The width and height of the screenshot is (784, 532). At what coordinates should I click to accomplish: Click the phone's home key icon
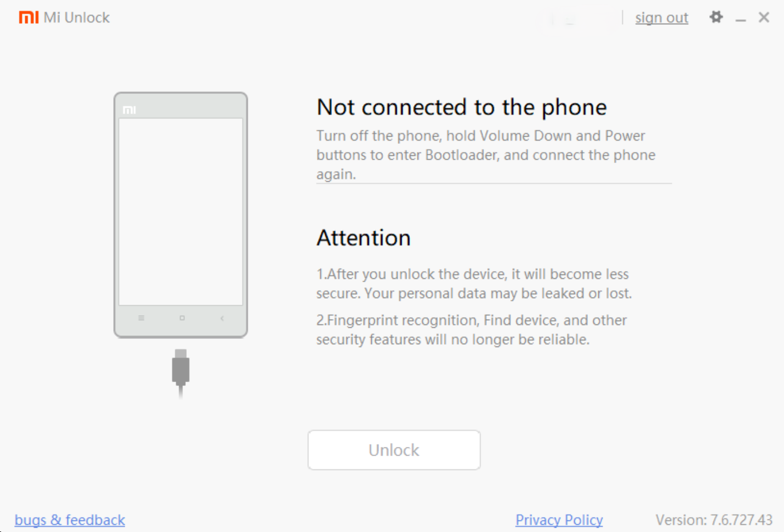point(182,318)
